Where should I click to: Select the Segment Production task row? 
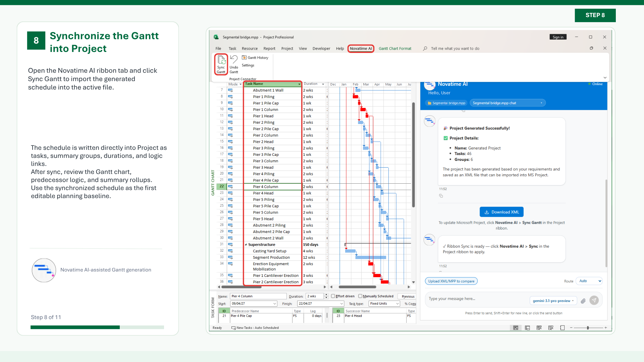tap(272, 258)
